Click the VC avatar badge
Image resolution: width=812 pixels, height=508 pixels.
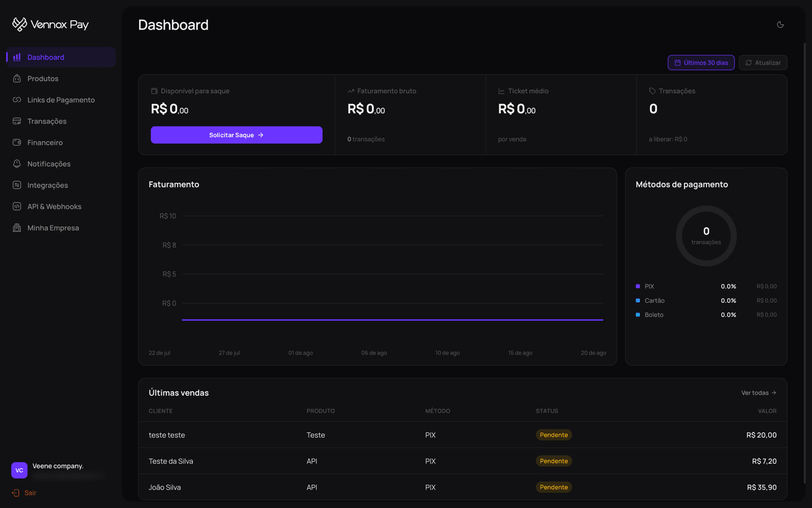(x=19, y=470)
